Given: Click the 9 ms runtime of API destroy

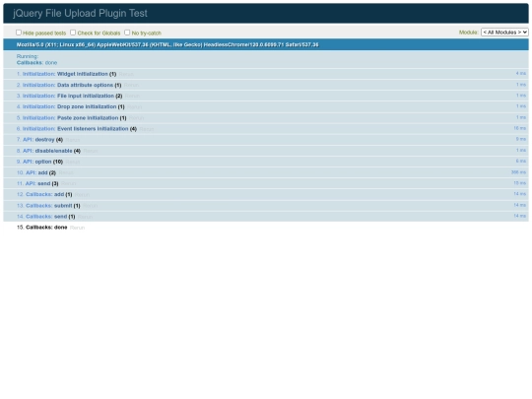Looking at the screenshot, I should [521, 139].
